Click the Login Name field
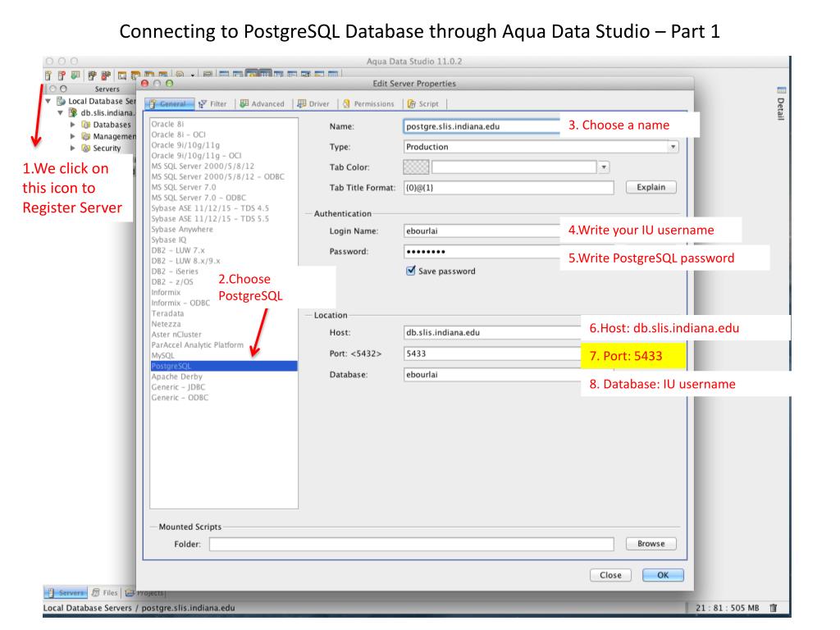The image size is (840, 630). [482, 231]
